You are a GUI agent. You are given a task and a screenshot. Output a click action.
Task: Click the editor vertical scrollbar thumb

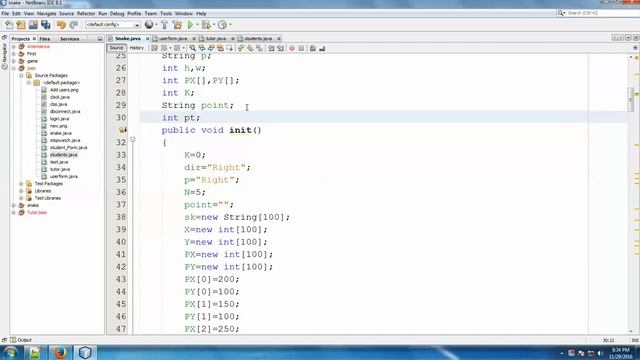pyautogui.click(x=631, y=99)
